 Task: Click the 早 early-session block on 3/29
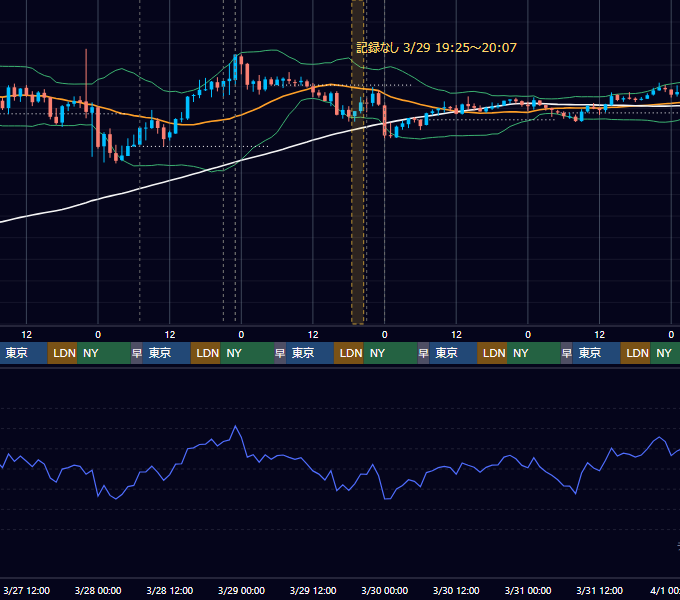[x=280, y=353]
